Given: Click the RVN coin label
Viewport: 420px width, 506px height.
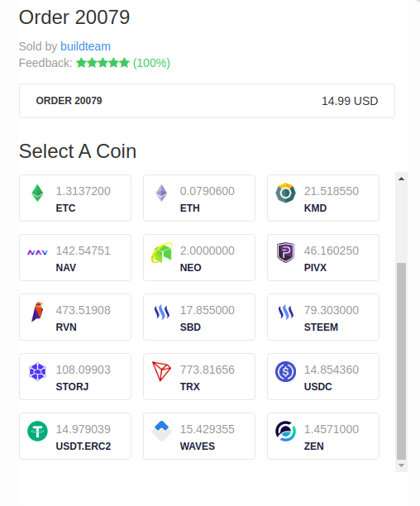Looking at the screenshot, I should pos(66,327).
